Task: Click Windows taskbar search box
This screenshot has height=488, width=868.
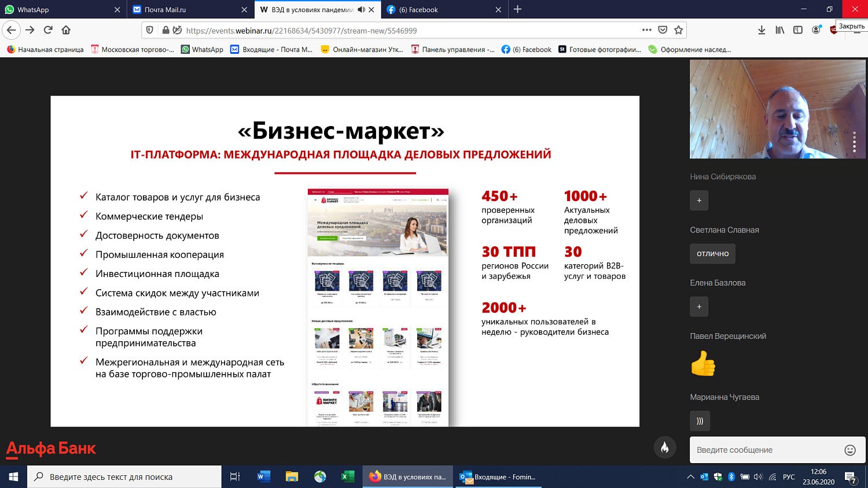Action: tap(124, 476)
